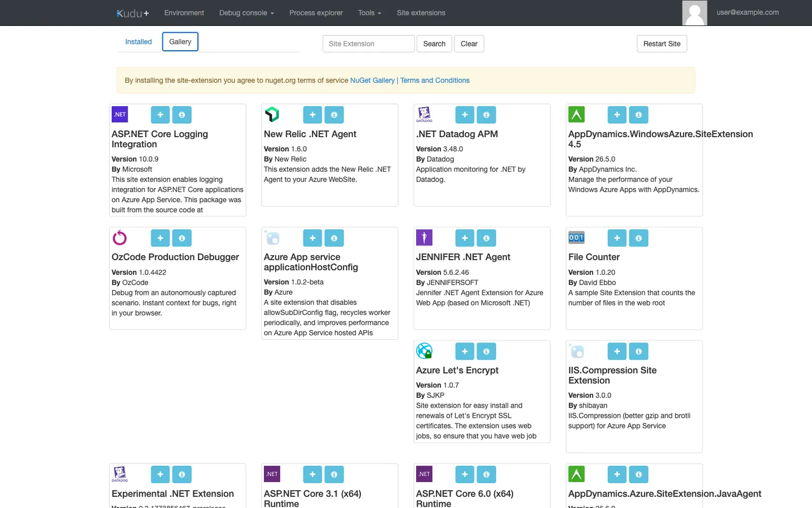Screen dimensions: 812x508
Task: Click the user avatar image
Action: [x=694, y=12]
